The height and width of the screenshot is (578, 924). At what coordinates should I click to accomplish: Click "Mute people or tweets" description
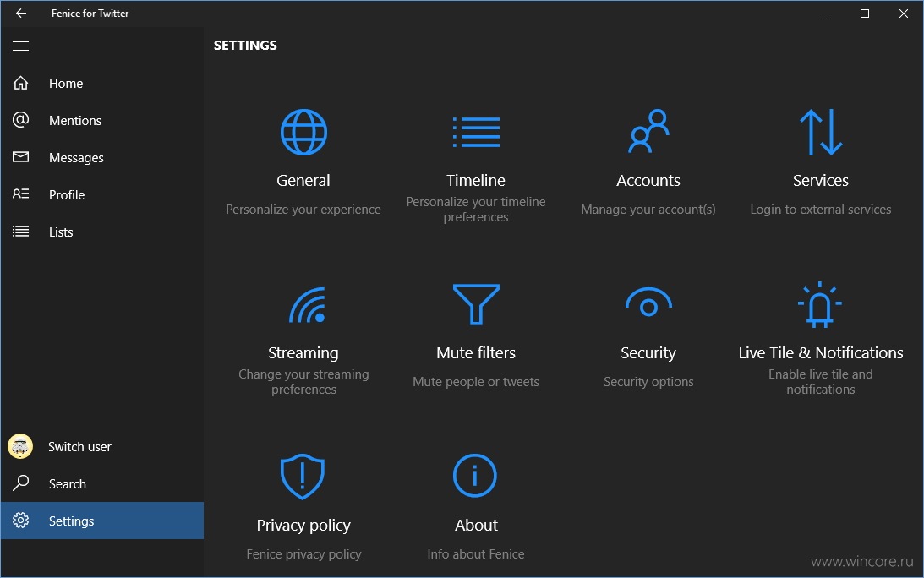click(x=476, y=382)
